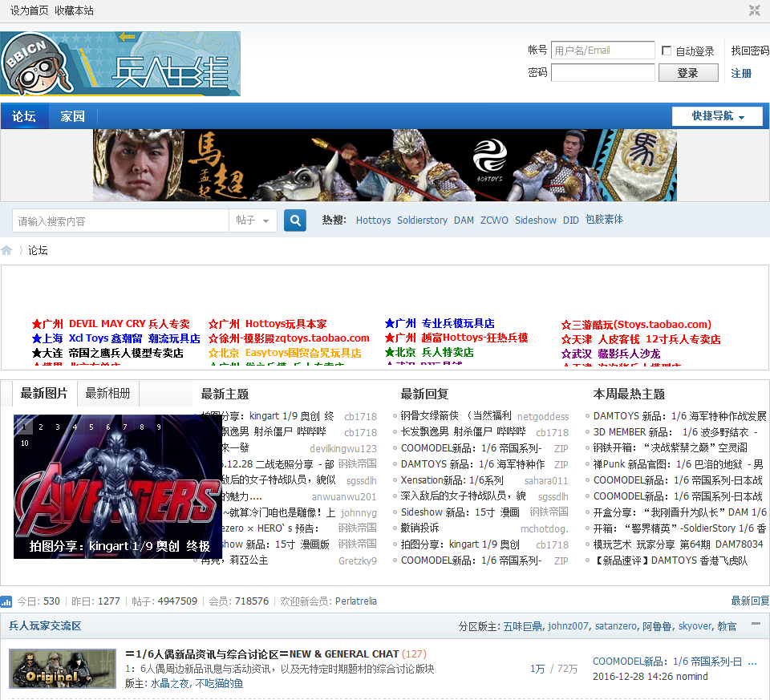Open reply thread 撤销投诉
Image resolution: width=770 pixels, height=700 pixels.
pos(419,528)
